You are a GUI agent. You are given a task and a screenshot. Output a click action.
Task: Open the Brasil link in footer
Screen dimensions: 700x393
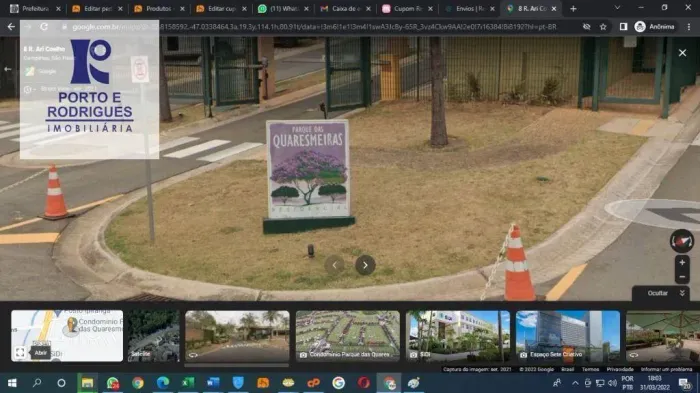coord(567,369)
